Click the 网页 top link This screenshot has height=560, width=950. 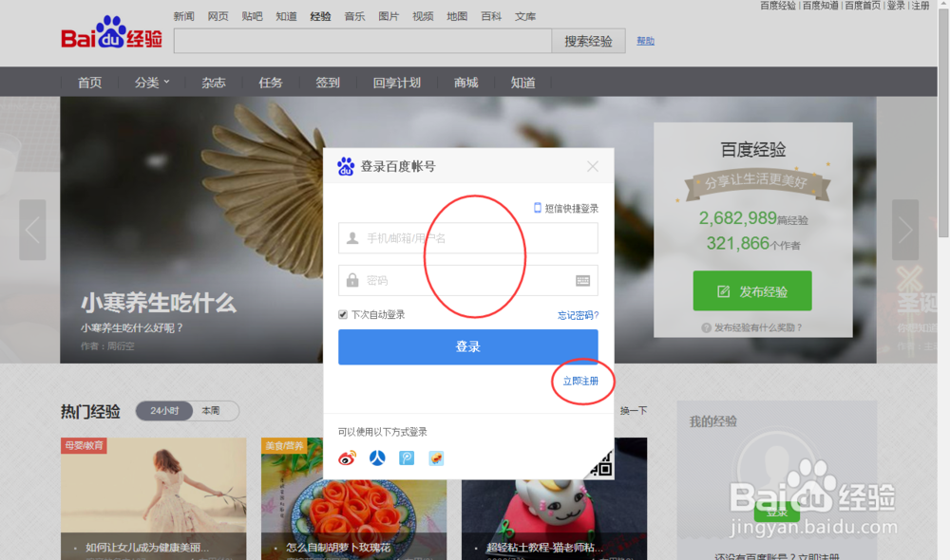click(x=218, y=16)
